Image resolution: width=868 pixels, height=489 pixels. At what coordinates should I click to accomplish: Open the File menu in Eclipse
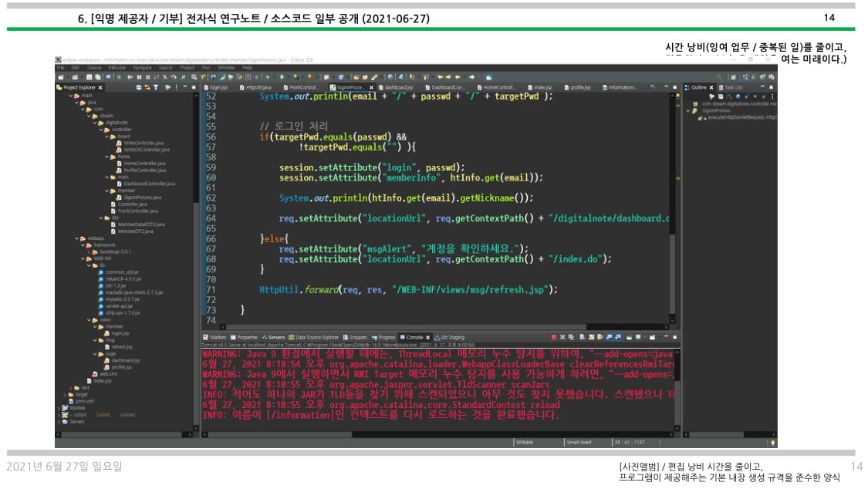tap(60, 68)
